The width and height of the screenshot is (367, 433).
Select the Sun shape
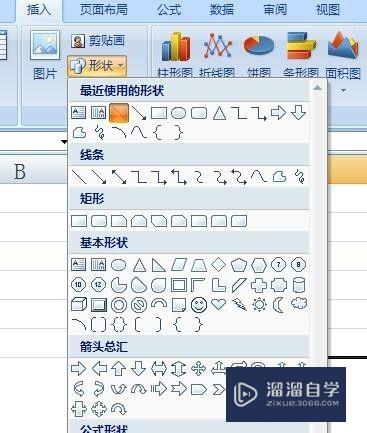[x=259, y=305]
